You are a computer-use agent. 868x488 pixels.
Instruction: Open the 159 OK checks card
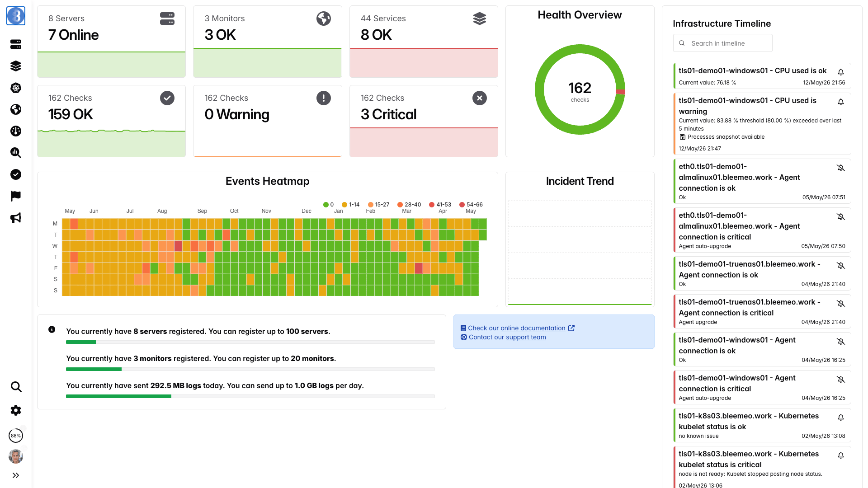click(111, 121)
